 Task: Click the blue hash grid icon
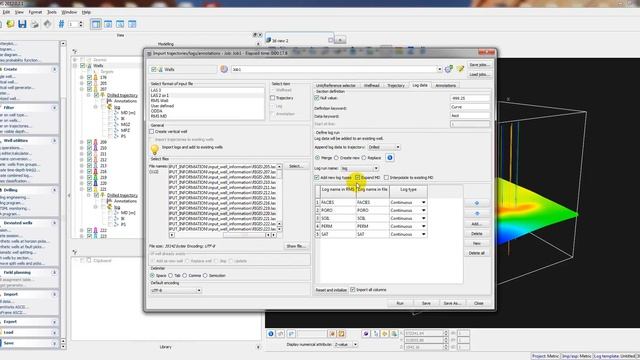coord(61,24)
